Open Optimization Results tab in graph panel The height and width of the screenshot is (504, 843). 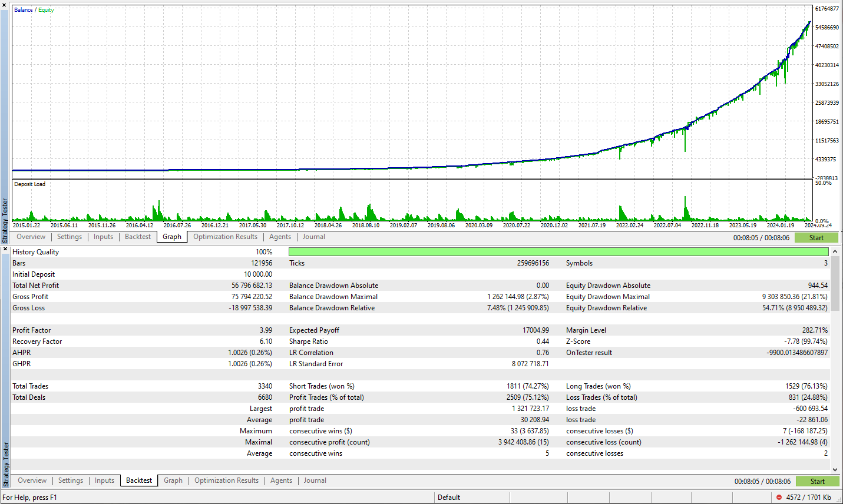(x=225, y=237)
